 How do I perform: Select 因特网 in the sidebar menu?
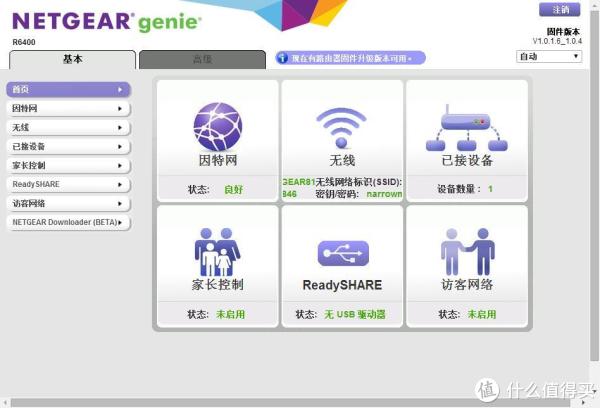coord(68,109)
